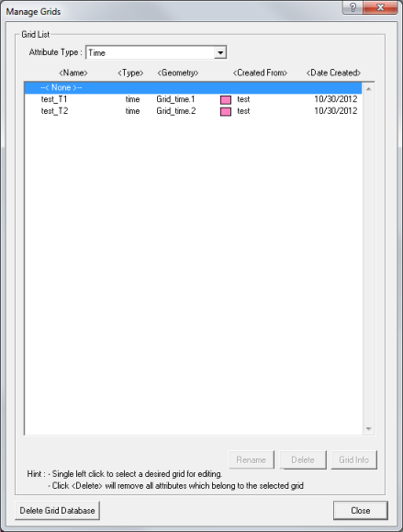Open Grid Info for the selected grid
The width and height of the screenshot is (403, 532).
point(353,459)
